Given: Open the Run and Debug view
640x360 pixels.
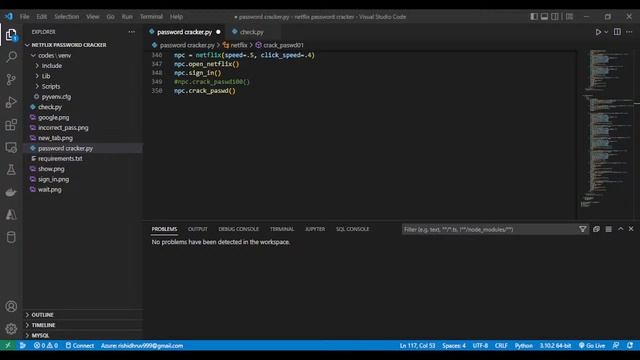Looking at the screenshot, I should click(x=11, y=102).
